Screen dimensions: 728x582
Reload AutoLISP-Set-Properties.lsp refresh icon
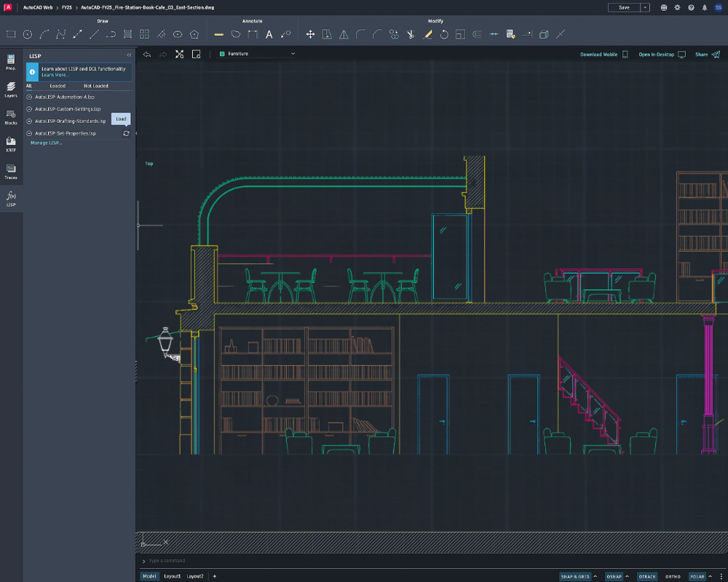click(126, 134)
